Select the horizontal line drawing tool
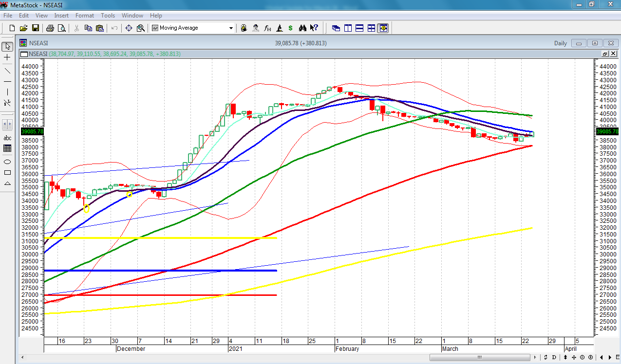The image size is (621, 364). click(x=7, y=81)
